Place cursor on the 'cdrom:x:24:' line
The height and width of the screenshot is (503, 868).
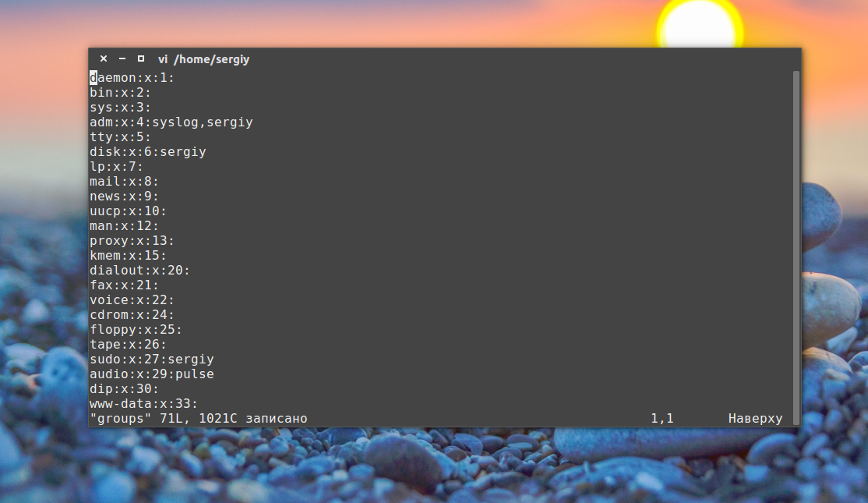click(x=132, y=314)
